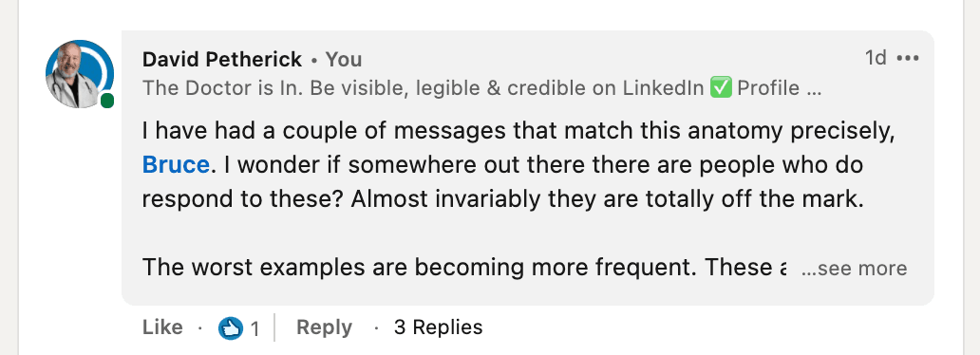Like David Petherick's comment
Screen dimensions: 980x355
coord(162,327)
